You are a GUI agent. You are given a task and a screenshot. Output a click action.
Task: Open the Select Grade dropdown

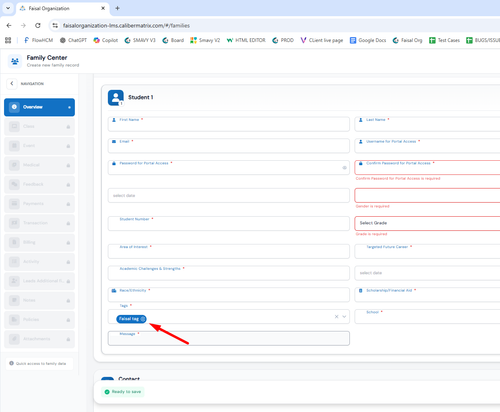coord(427,223)
